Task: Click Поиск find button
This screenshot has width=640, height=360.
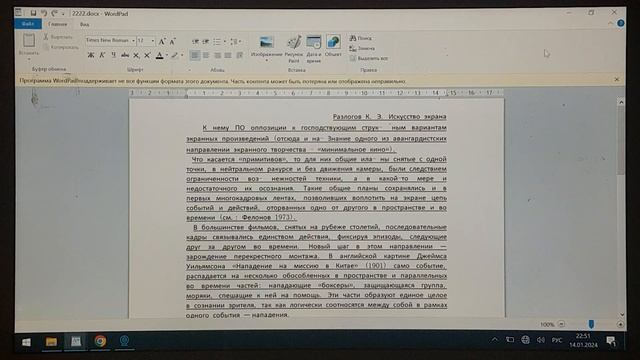Action: [360, 38]
